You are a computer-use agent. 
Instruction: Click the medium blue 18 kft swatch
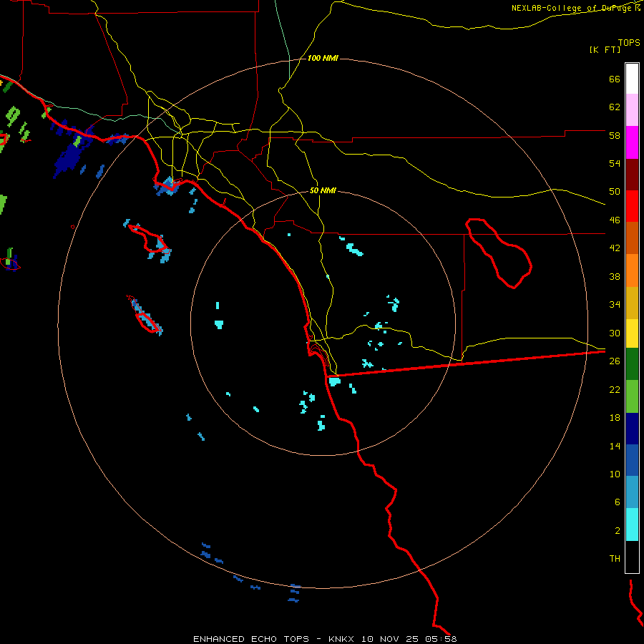[632, 460]
